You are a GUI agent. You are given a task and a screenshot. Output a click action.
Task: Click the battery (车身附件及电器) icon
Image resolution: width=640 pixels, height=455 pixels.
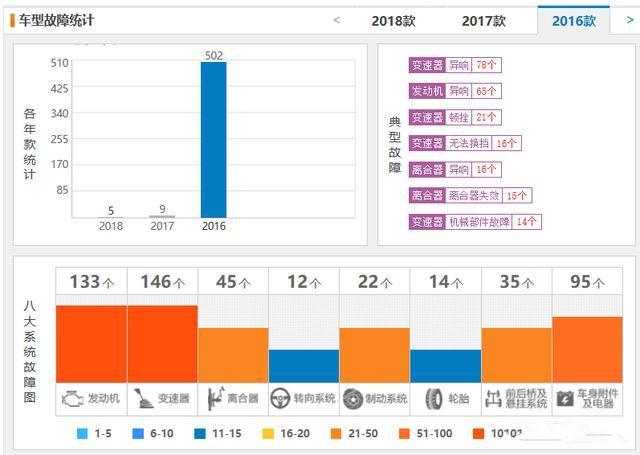[x=565, y=399]
